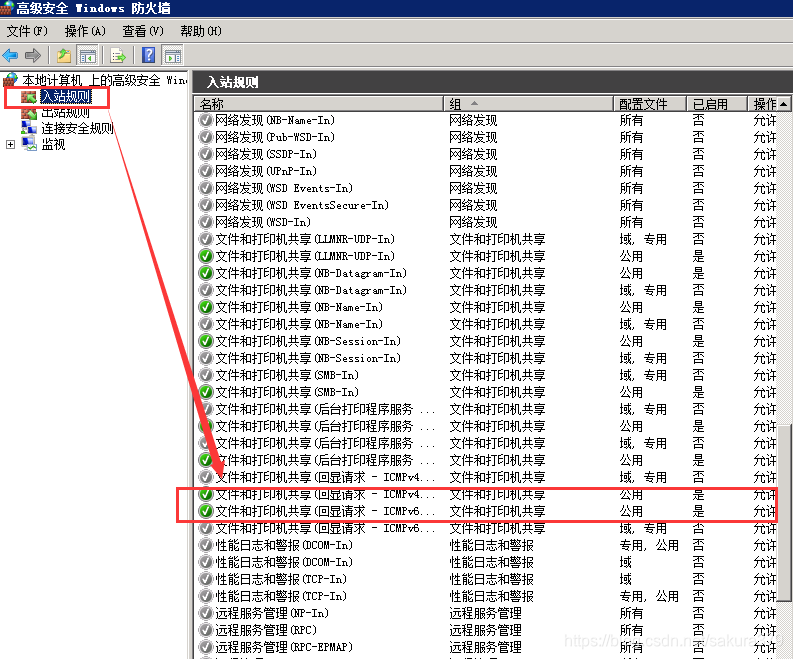Toggle the console tree pane icon

click(x=87, y=55)
